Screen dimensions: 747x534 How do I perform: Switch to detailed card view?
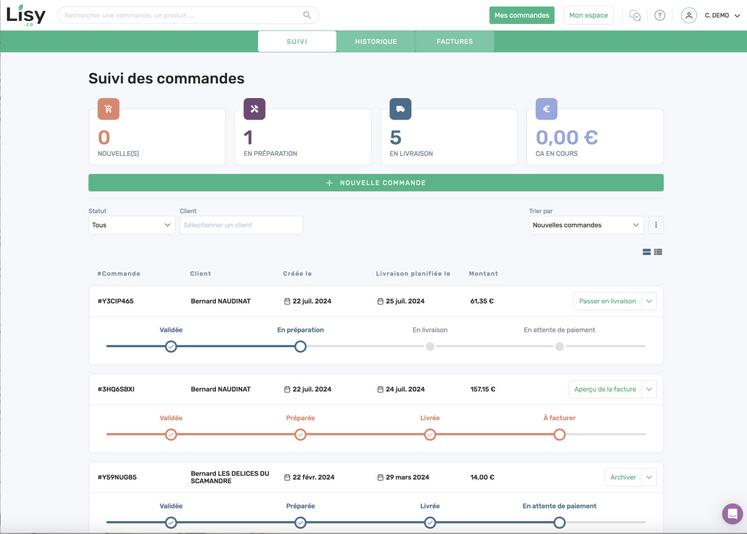647,252
